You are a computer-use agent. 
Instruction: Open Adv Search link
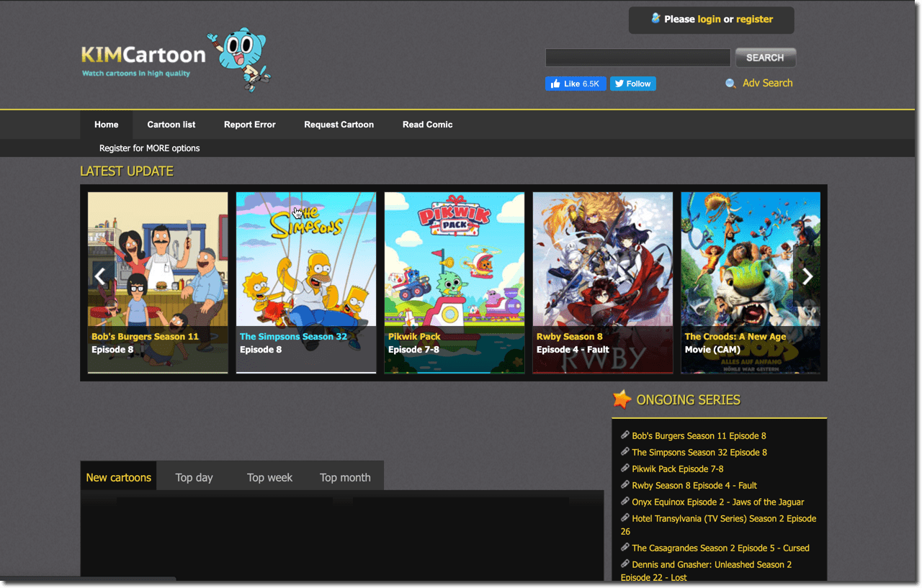pyautogui.click(x=767, y=83)
